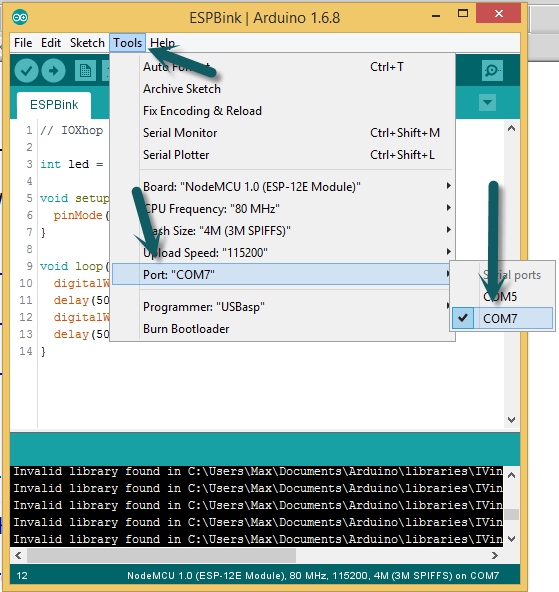Click editor scrollbar down arrow
This screenshot has height=592, width=559.
[511, 419]
